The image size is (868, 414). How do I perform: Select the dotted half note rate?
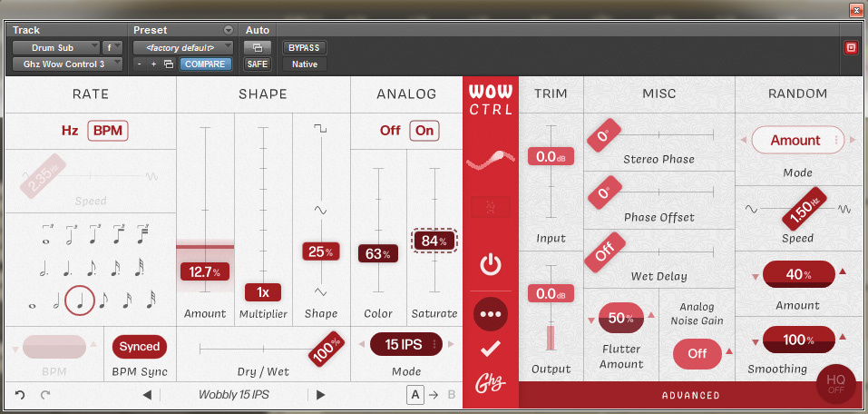click(44, 268)
